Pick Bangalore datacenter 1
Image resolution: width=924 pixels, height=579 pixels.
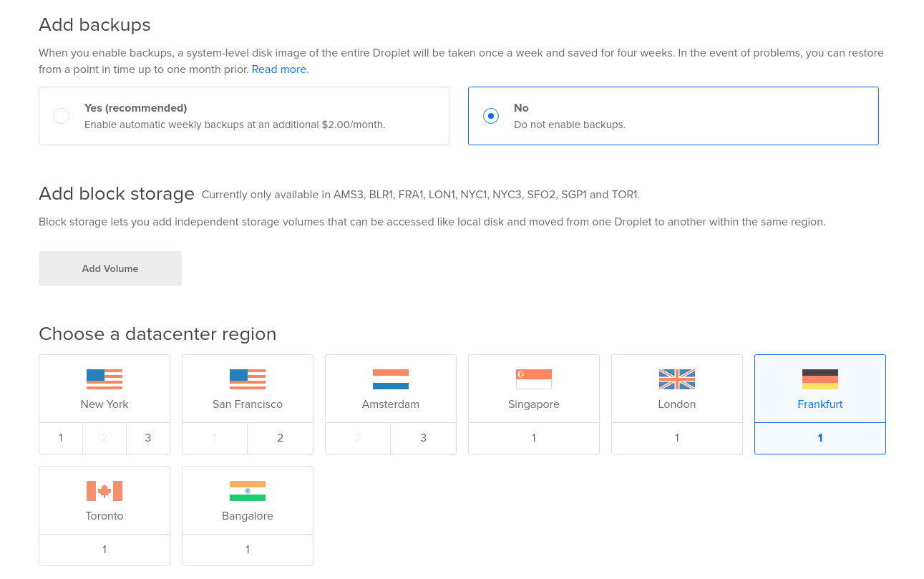pyautogui.click(x=248, y=550)
